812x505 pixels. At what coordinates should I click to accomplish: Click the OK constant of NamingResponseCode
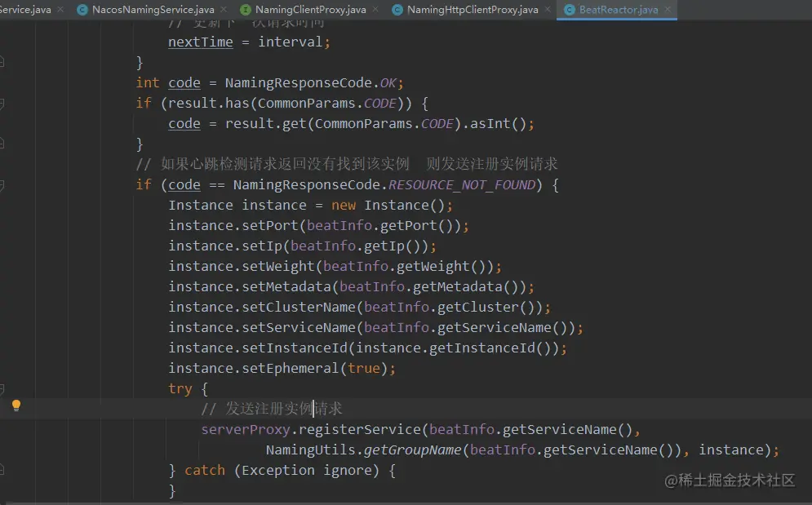388,83
